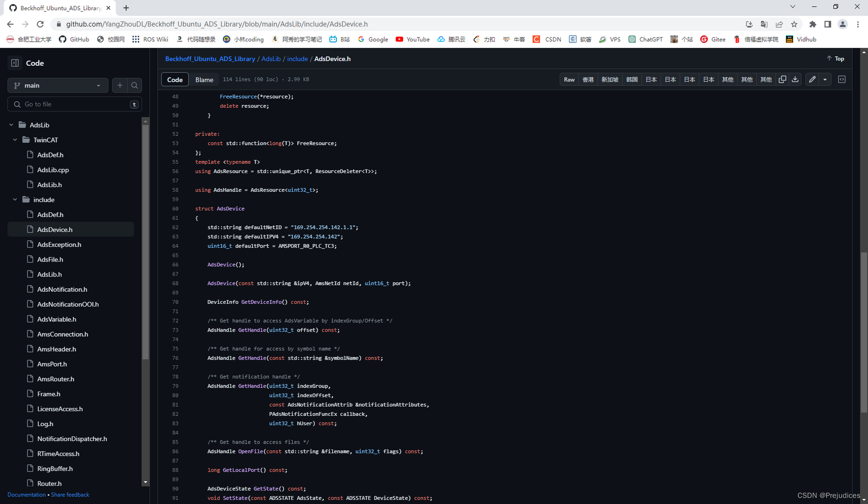
Task: Select the Code view tab
Action: point(175,79)
